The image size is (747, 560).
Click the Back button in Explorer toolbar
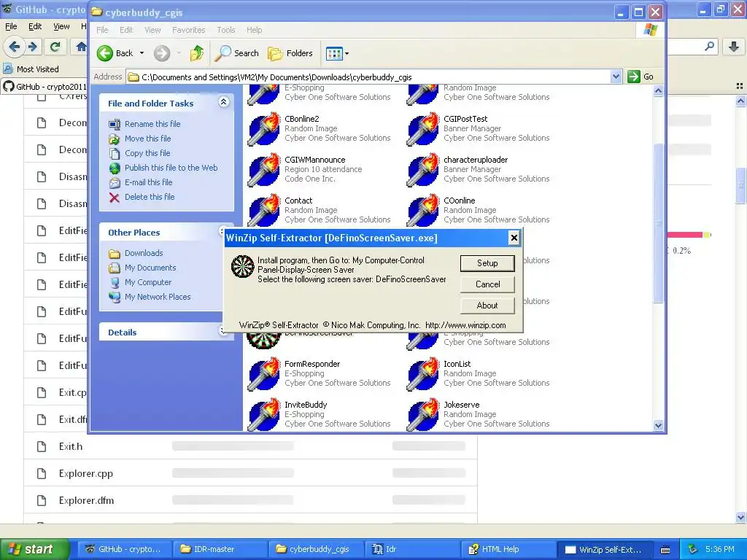[115, 53]
